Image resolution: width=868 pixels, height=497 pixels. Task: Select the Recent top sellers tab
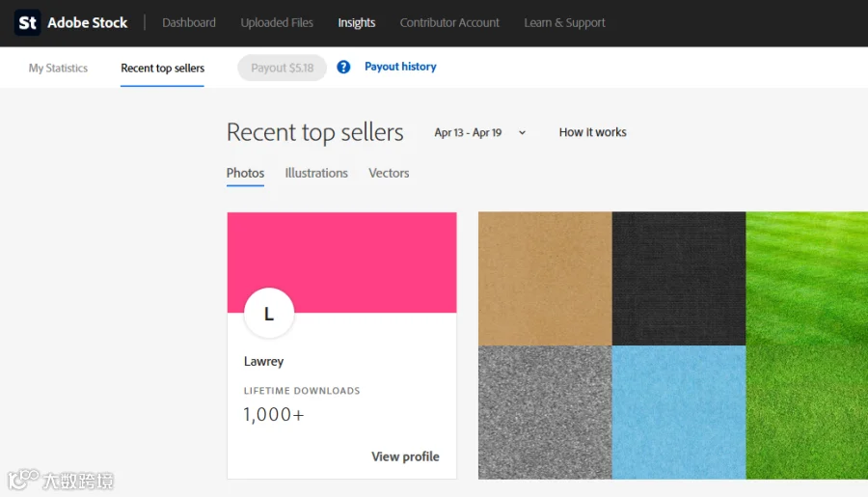coord(163,69)
